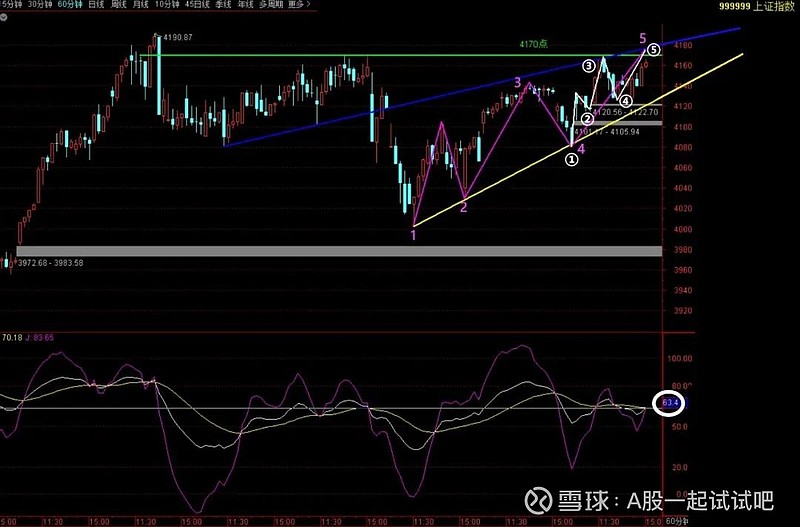The height and width of the screenshot is (527, 800).
Task: Switch chart to 年线 period
Action: [245, 5]
